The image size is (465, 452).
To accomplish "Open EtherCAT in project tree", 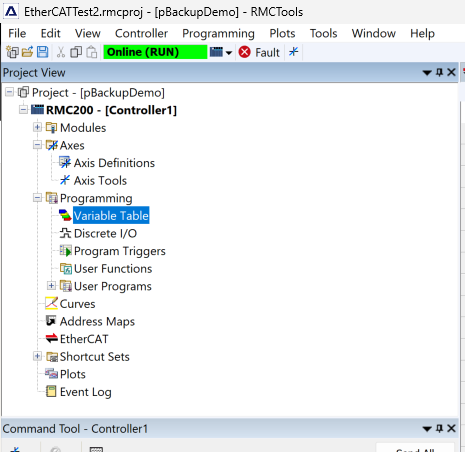I will 84,339.
